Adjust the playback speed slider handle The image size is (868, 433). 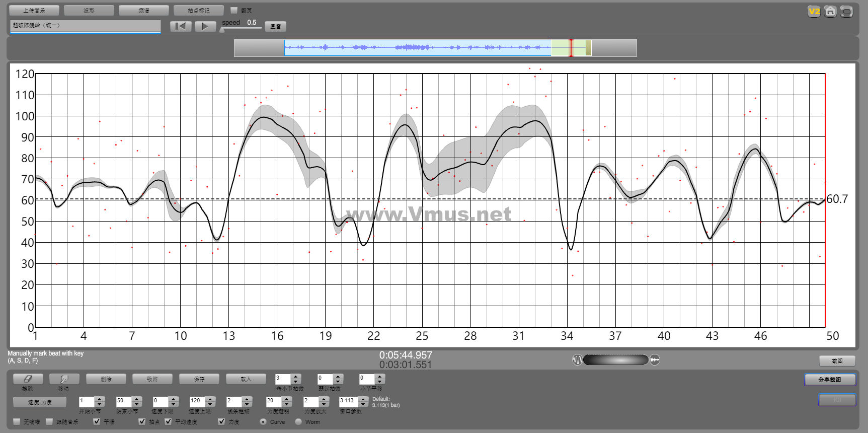[x=222, y=30]
